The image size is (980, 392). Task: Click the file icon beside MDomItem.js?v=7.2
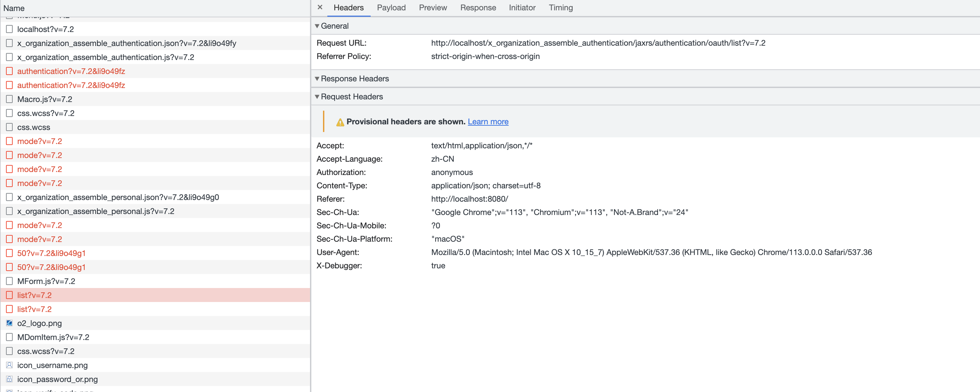(10, 337)
